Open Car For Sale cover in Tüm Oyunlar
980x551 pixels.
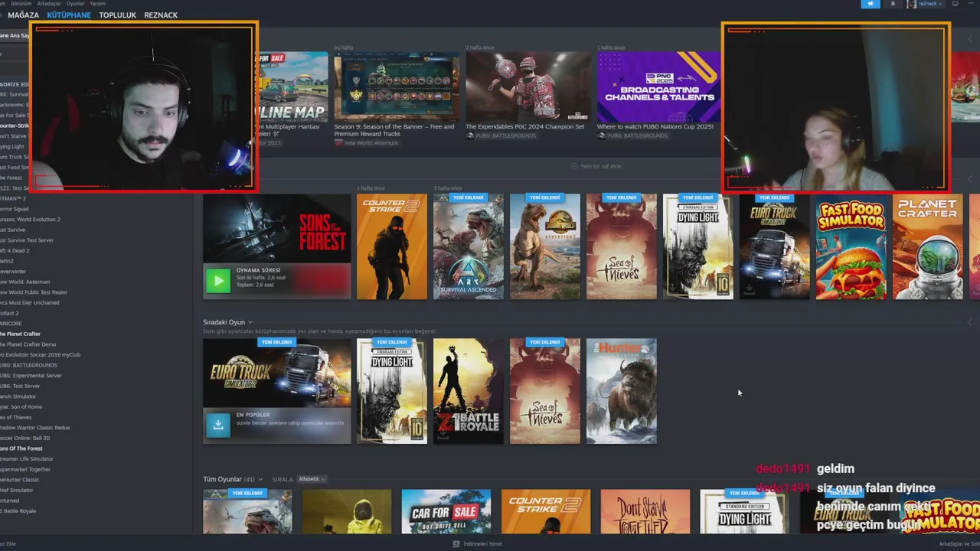pos(446,511)
